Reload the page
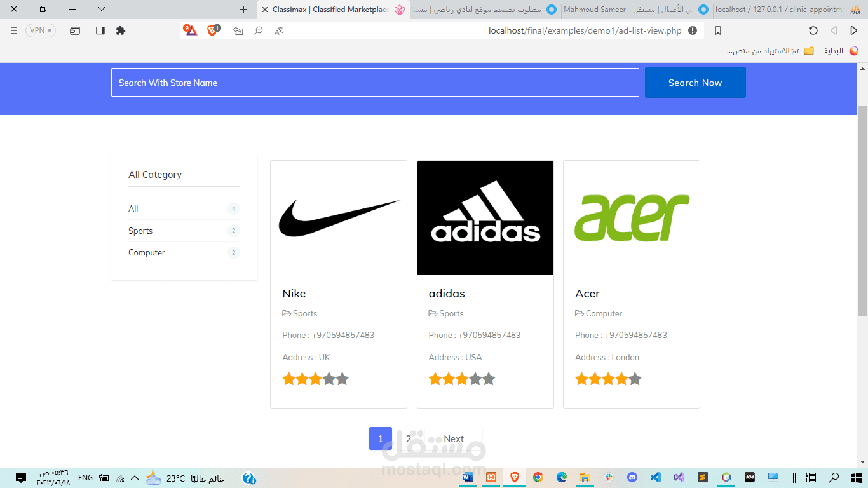Image resolution: width=868 pixels, height=488 pixels. (x=813, y=30)
